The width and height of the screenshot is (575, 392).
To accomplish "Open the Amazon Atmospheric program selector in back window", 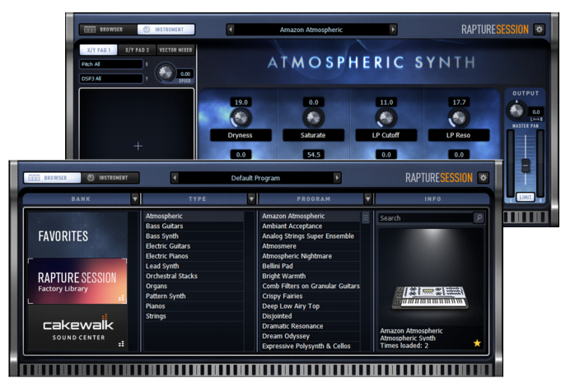I will (x=311, y=30).
